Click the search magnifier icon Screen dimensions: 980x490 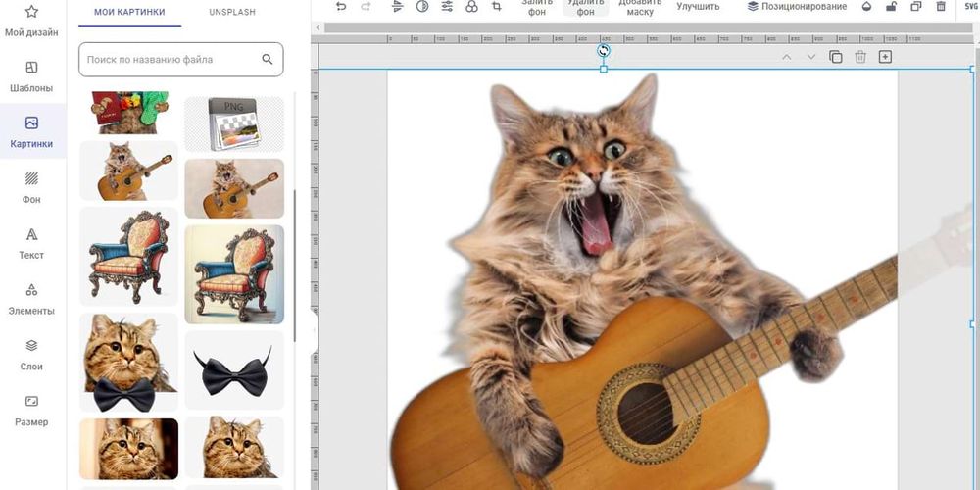[268, 60]
